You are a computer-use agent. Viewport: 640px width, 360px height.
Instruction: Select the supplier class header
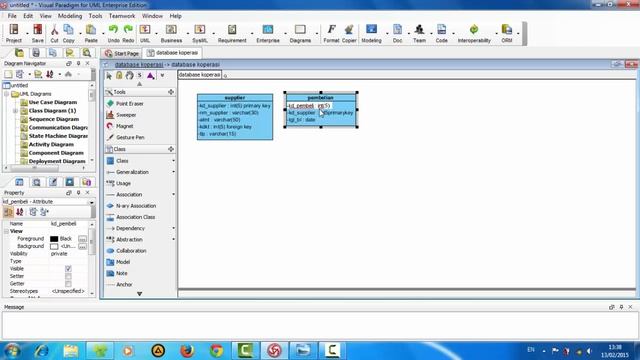tap(235, 98)
